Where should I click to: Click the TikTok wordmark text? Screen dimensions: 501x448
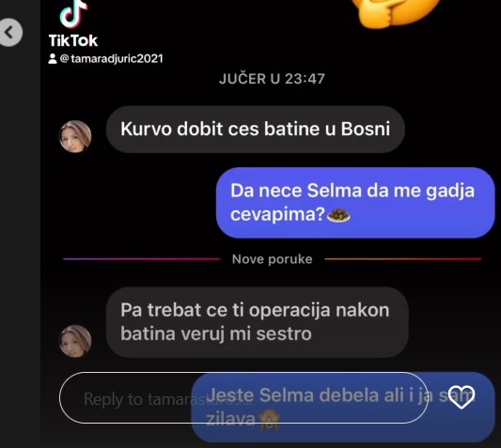click(73, 40)
